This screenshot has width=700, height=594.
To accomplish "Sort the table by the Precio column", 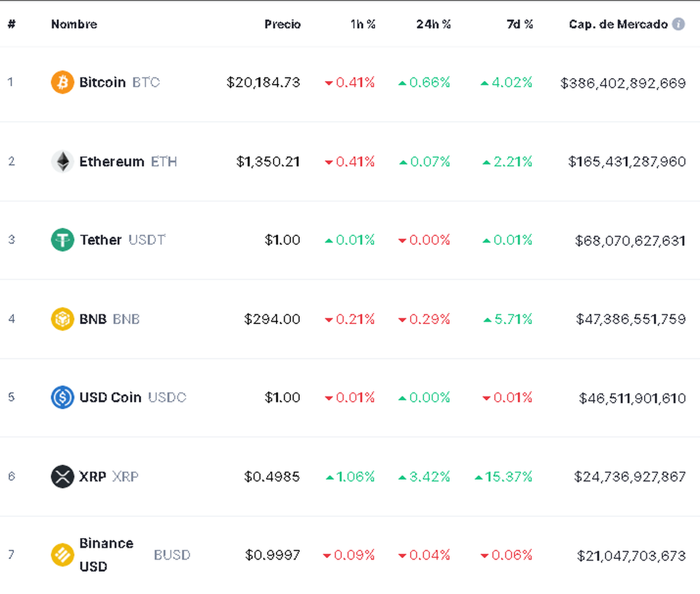I will tap(283, 24).
